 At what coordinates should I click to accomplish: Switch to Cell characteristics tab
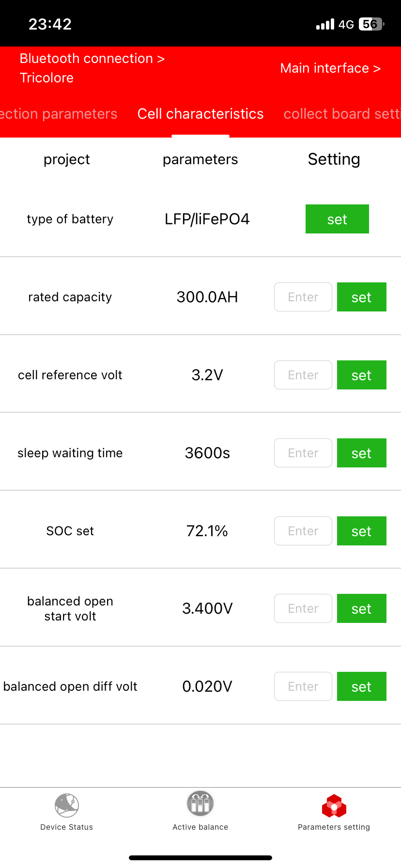coord(200,114)
